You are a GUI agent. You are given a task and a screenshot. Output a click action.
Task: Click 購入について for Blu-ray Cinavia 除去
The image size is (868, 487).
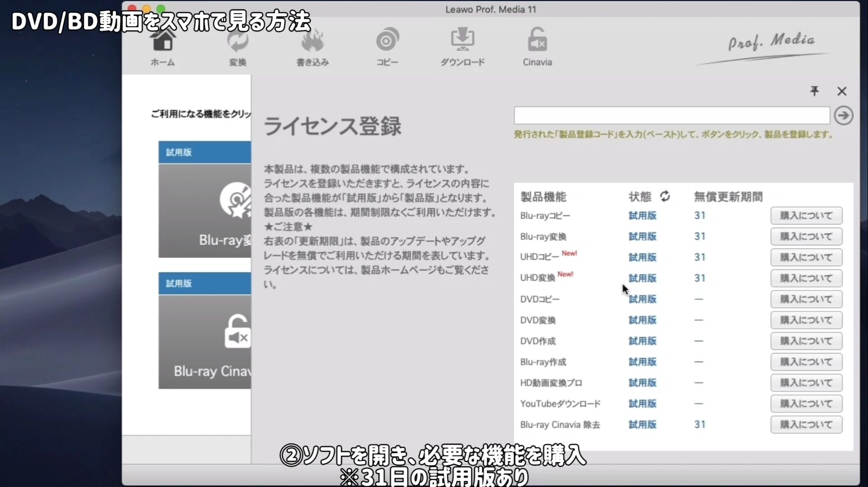(x=806, y=425)
